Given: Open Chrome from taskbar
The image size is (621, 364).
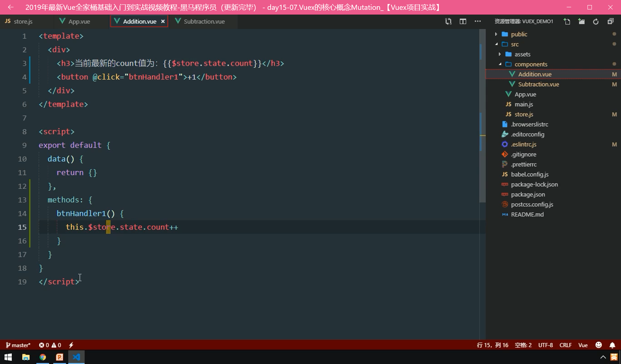Looking at the screenshot, I should pos(43,357).
